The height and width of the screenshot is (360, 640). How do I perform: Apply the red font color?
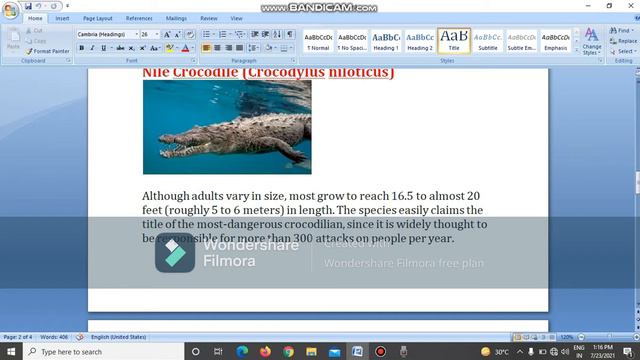tap(185, 48)
